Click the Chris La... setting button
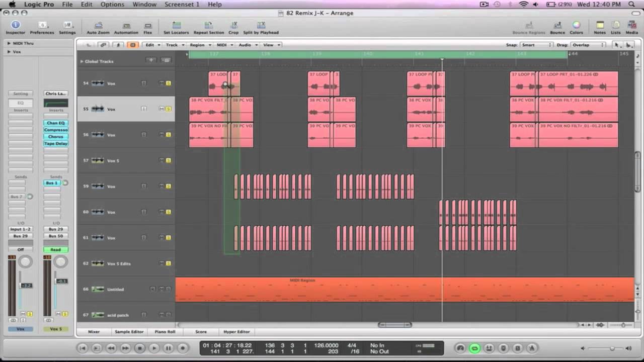Screen dimensions: 644x362 (x=55, y=94)
